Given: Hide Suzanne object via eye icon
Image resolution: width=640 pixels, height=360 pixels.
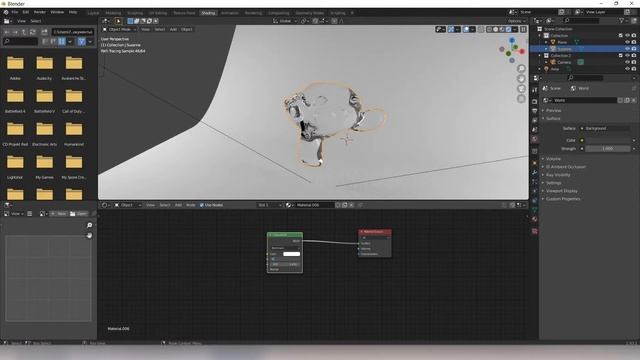Looking at the screenshot, I should coord(627,49).
